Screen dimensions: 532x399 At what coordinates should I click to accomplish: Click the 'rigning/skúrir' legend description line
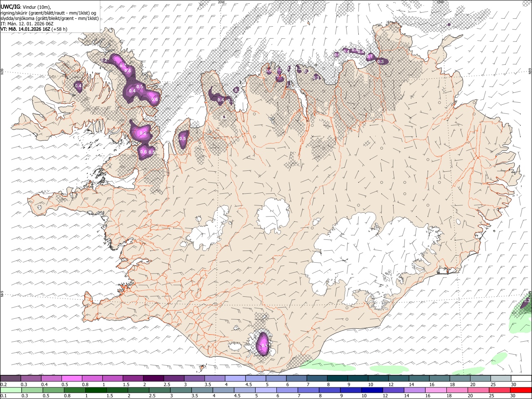point(48,13)
